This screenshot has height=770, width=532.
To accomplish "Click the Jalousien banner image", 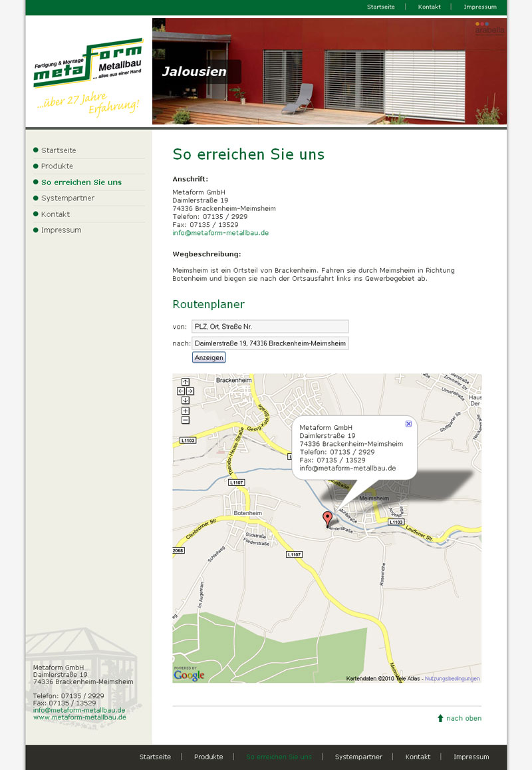I will point(329,71).
